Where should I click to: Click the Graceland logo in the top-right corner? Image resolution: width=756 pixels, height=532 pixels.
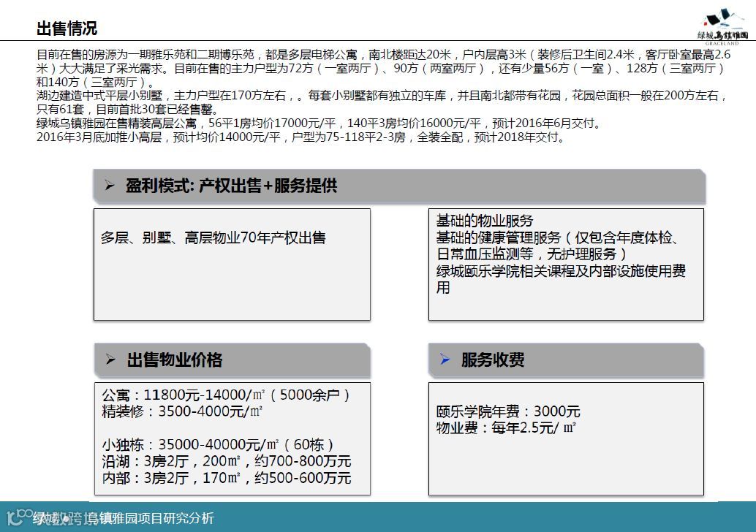[722, 26]
